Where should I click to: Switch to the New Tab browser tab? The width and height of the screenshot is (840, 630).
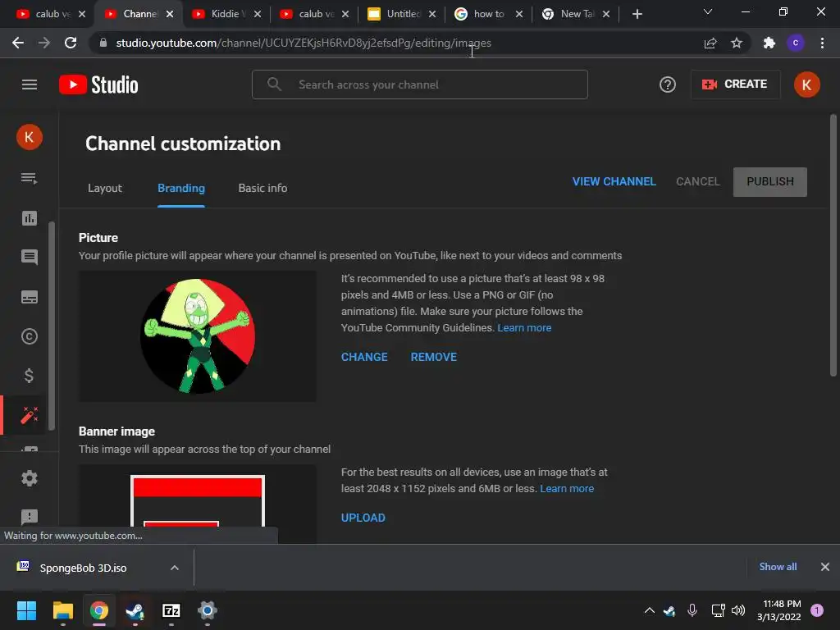(573, 14)
